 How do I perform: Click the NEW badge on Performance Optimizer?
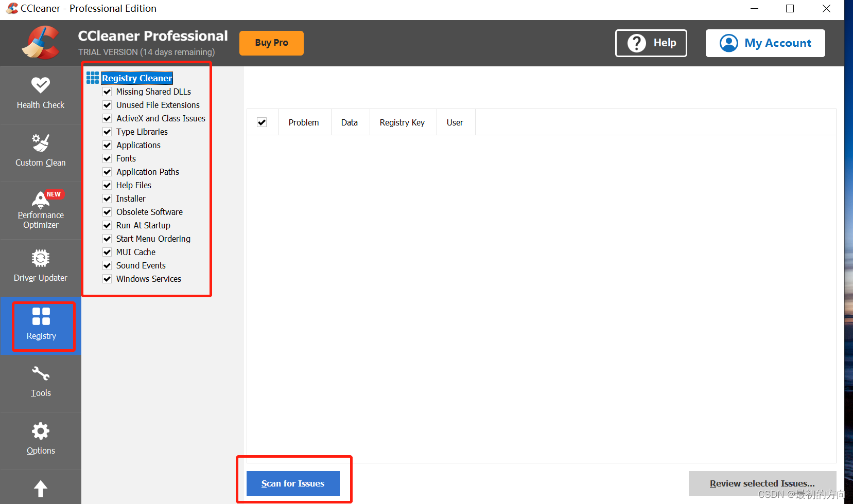pyautogui.click(x=54, y=194)
